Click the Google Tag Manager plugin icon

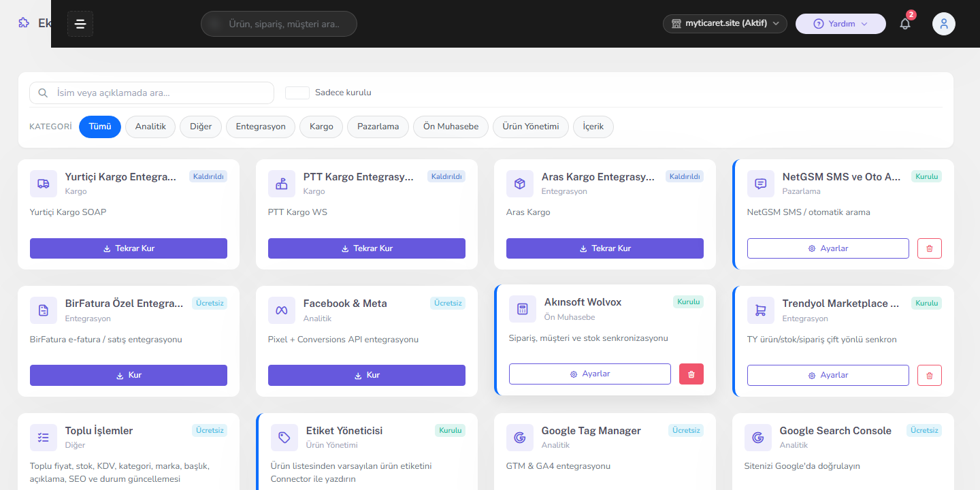(520, 438)
